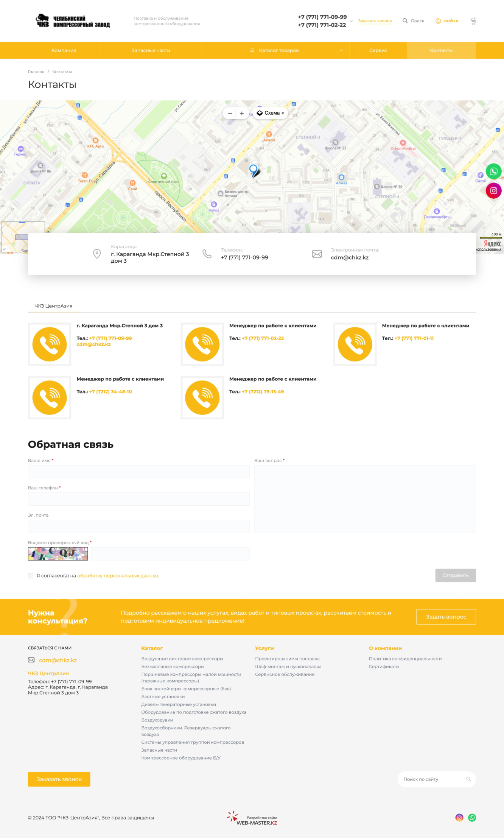Open the shopping cart icon in header
504x838 pixels.
[473, 21]
